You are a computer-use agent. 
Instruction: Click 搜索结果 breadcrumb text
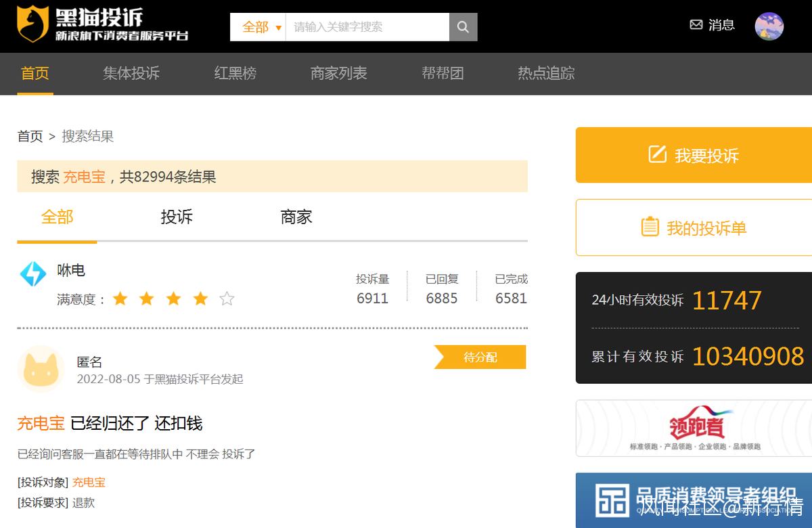(88, 136)
